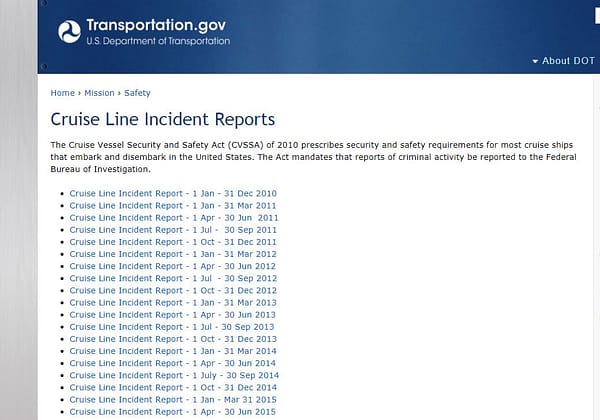This screenshot has height=420, width=600.
Task: Click the DOT triskelion logo icon
Action: [70, 32]
